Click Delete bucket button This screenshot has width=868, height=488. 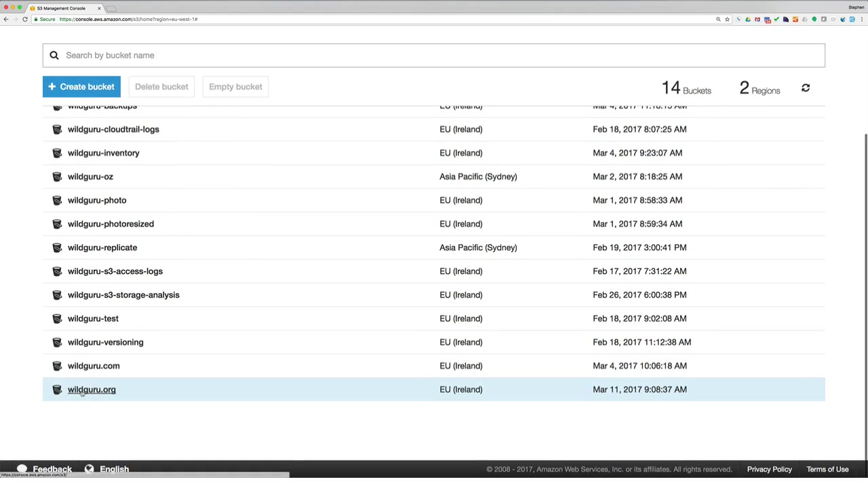click(x=161, y=87)
